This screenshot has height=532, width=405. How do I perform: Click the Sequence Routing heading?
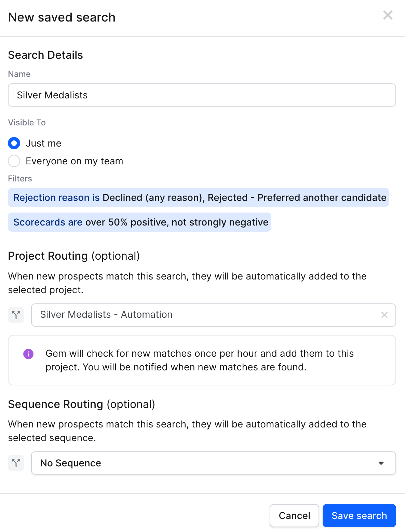[81, 404]
